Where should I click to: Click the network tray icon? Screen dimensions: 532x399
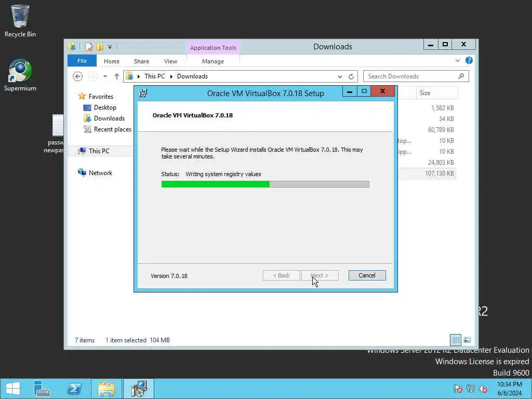[x=471, y=389]
